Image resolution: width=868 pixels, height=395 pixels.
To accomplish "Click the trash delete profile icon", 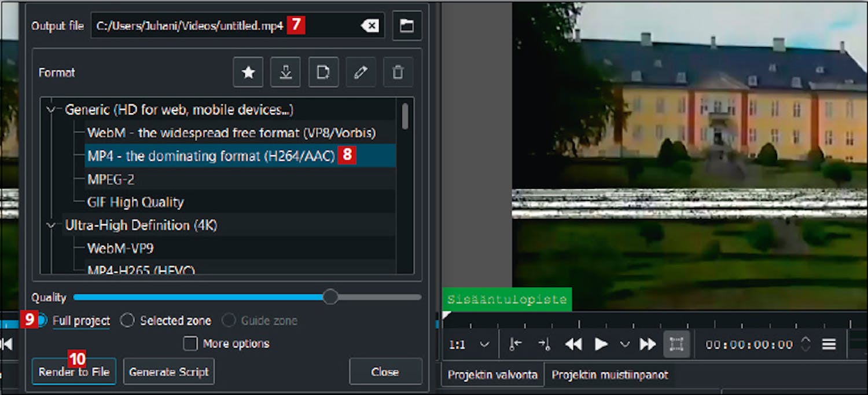I will click(x=398, y=72).
